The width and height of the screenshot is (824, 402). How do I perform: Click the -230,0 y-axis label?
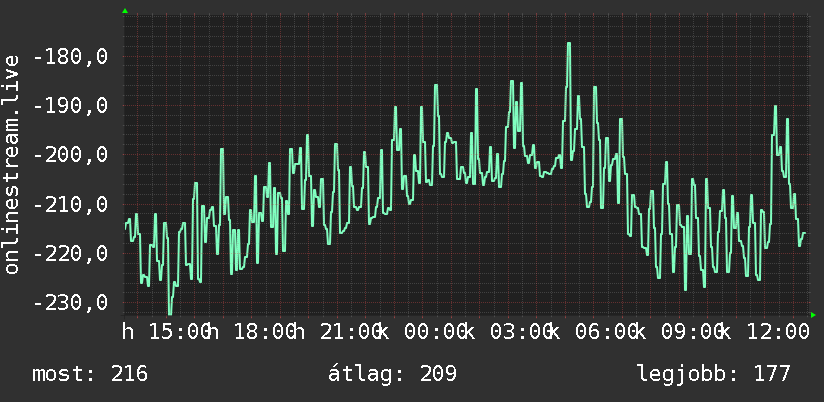[x=70, y=303]
